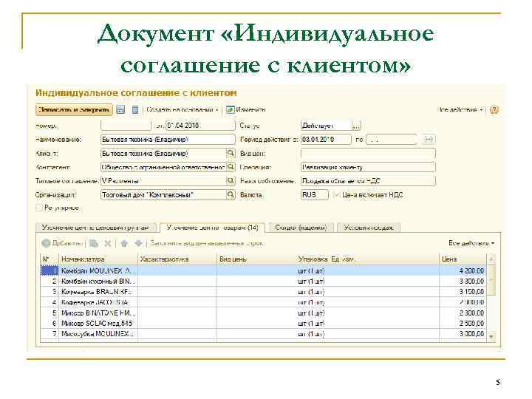Click the 'Добавить' add row button

62,243
